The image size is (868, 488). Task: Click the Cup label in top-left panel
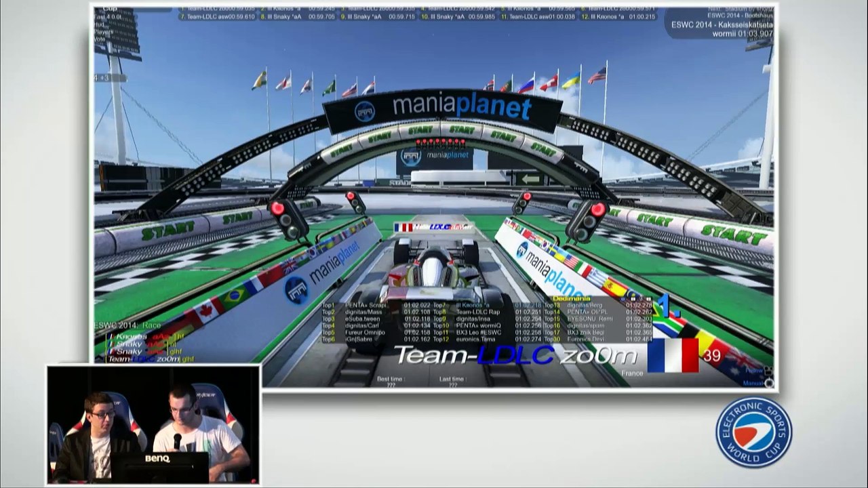point(108,9)
